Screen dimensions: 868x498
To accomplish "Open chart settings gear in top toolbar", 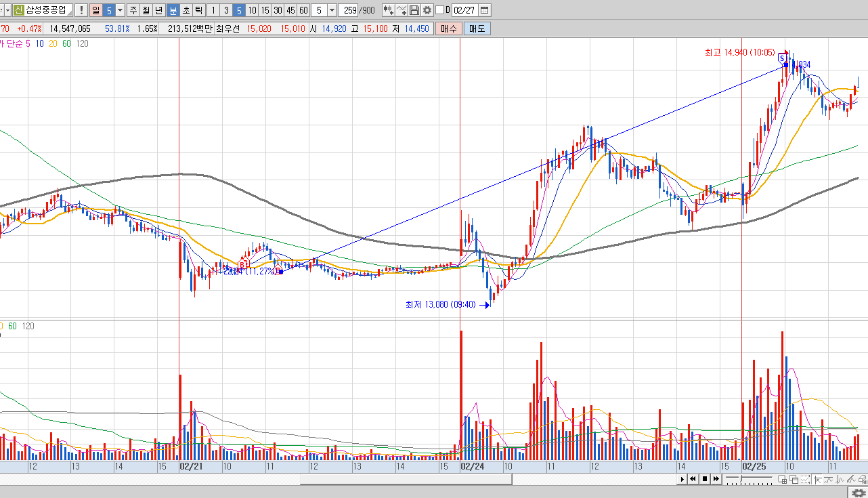I will (x=427, y=10).
